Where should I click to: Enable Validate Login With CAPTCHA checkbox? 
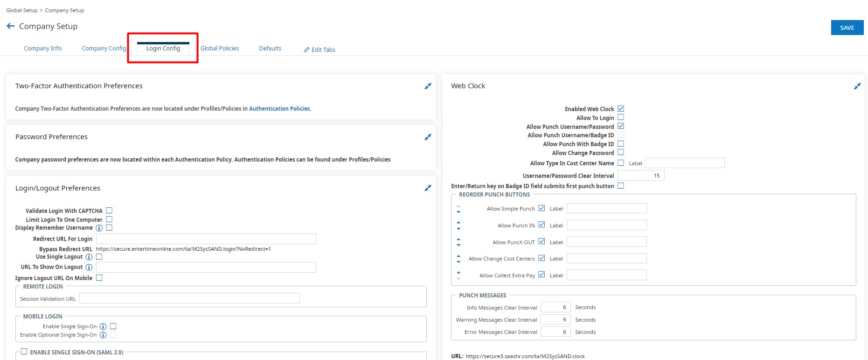109,211
